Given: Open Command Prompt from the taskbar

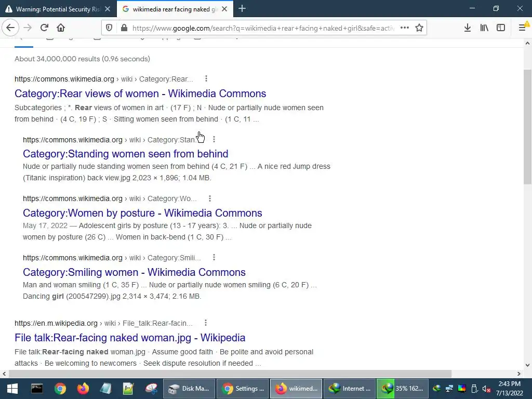Looking at the screenshot, I should click(37, 389).
